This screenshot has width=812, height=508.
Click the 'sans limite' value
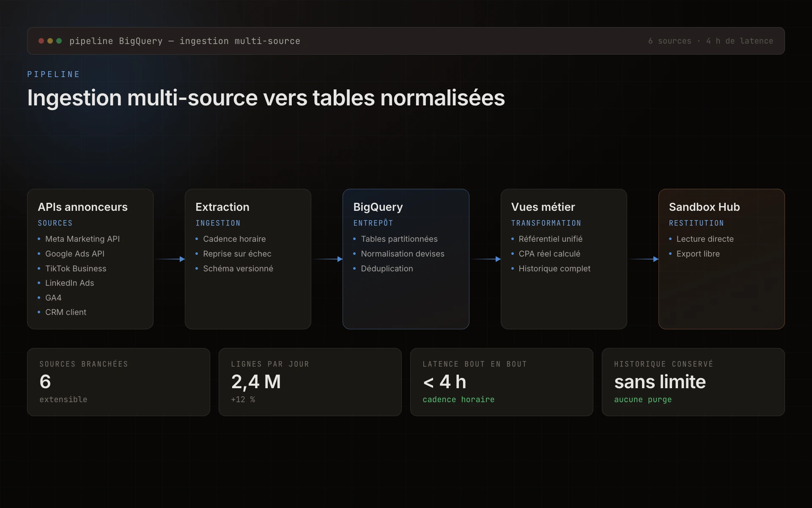(x=660, y=382)
